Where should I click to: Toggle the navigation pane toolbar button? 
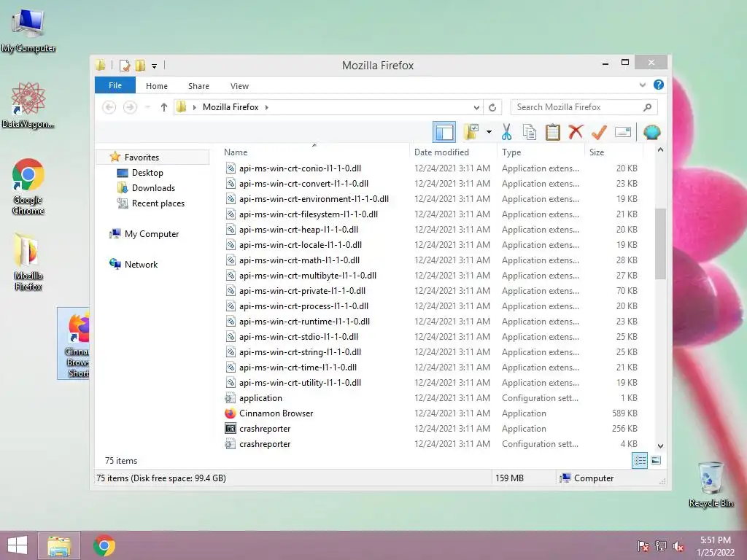(x=444, y=132)
